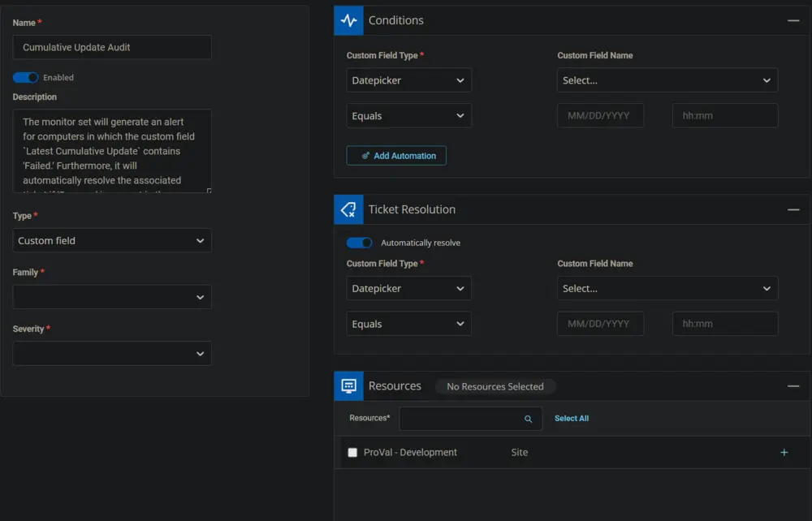Open the Severity dropdown
This screenshot has width=812, height=521.
pos(112,353)
